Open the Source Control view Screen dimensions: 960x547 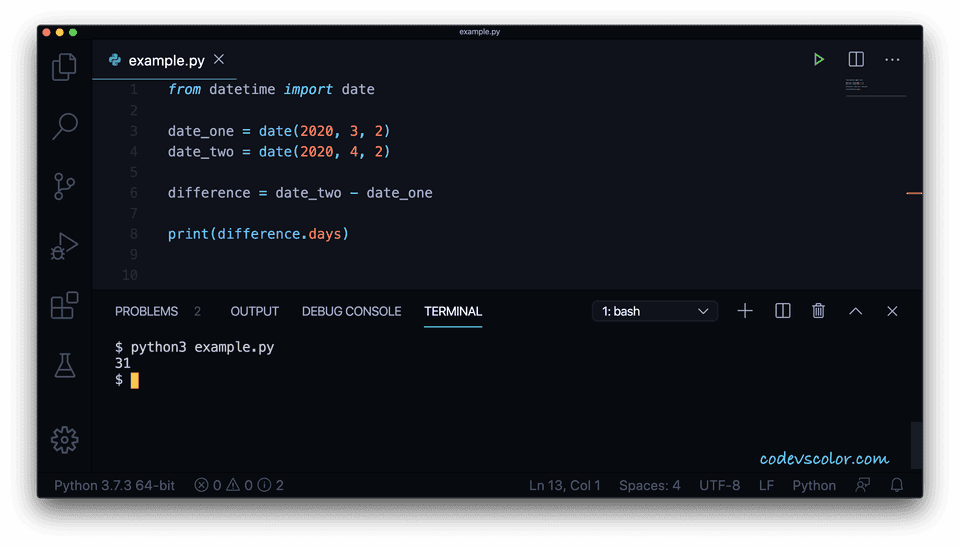pos(64,186)
